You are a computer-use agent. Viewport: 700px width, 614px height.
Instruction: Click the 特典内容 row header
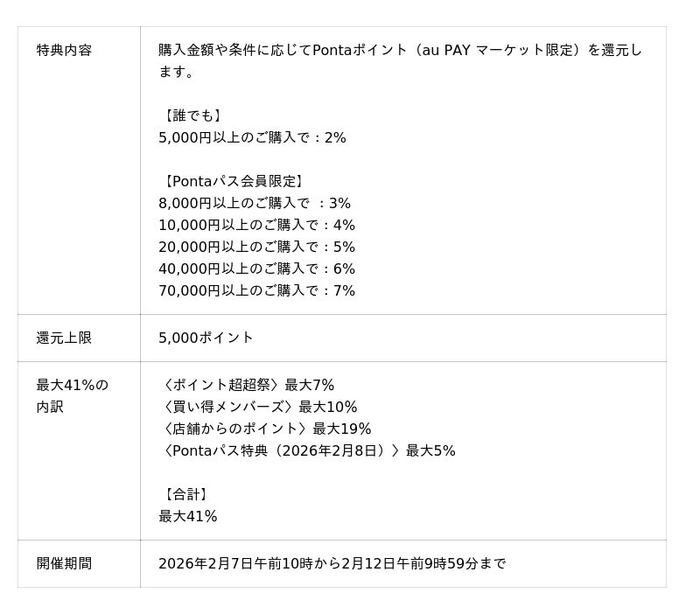64,50
